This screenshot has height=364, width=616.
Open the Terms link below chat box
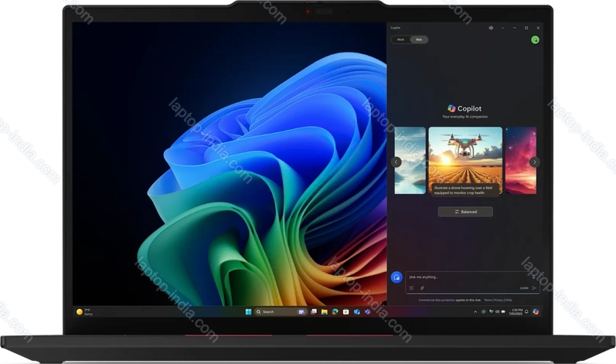tap(488, 299)
